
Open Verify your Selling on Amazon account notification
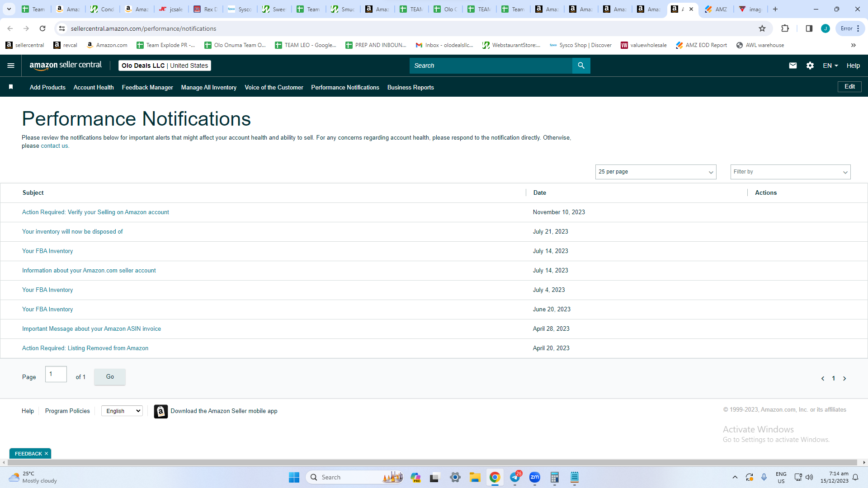pos(95,212)
